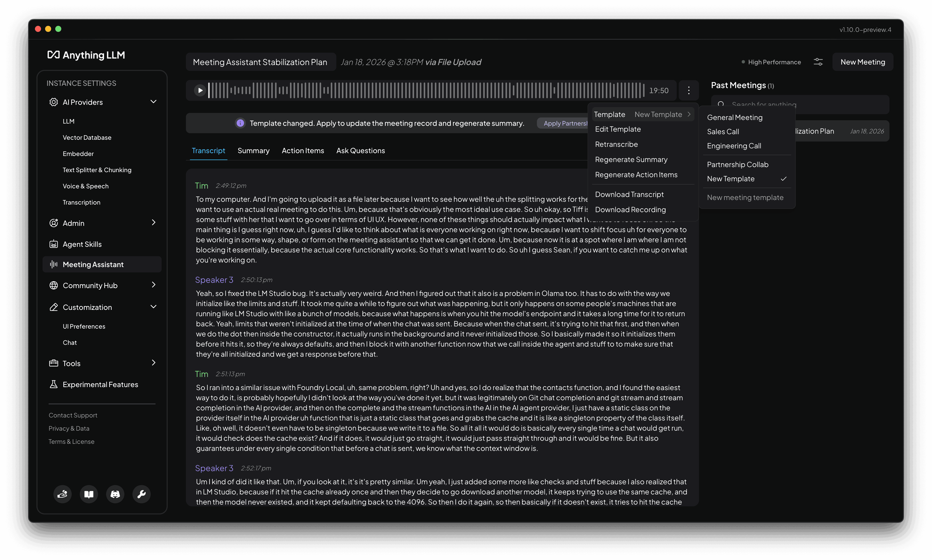Click the Discord icon in sidebar footer
This screenshot has height=560, width=932.
115,494
